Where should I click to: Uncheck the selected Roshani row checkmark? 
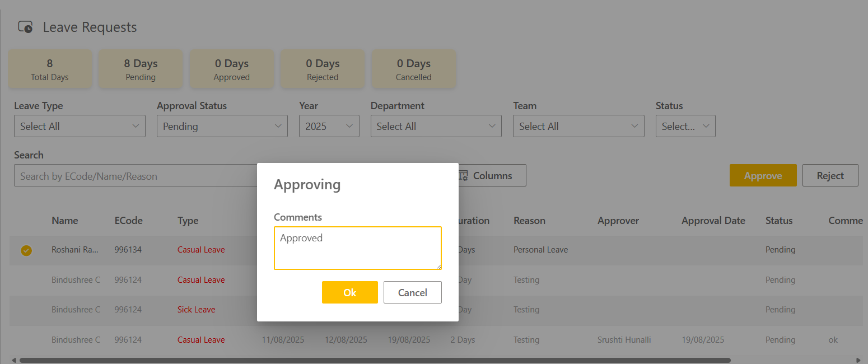(26, 250)
